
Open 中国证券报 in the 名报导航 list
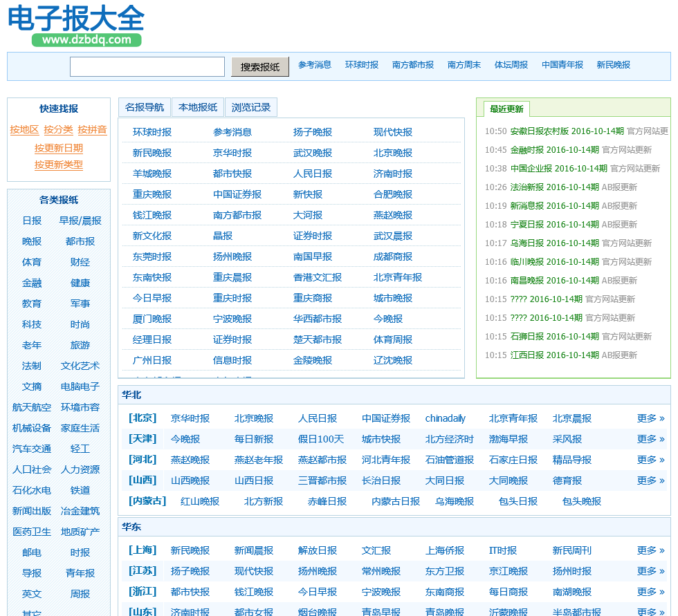tap(237, 194)
